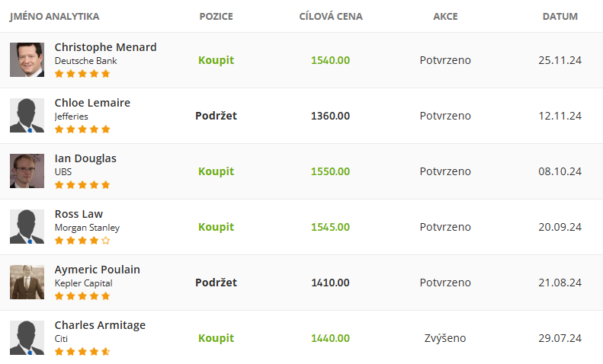The image size is (603, 364).
Task: Open Christophe Menard's profile photo
Action: pyautogui.click(x=27, y=60)
